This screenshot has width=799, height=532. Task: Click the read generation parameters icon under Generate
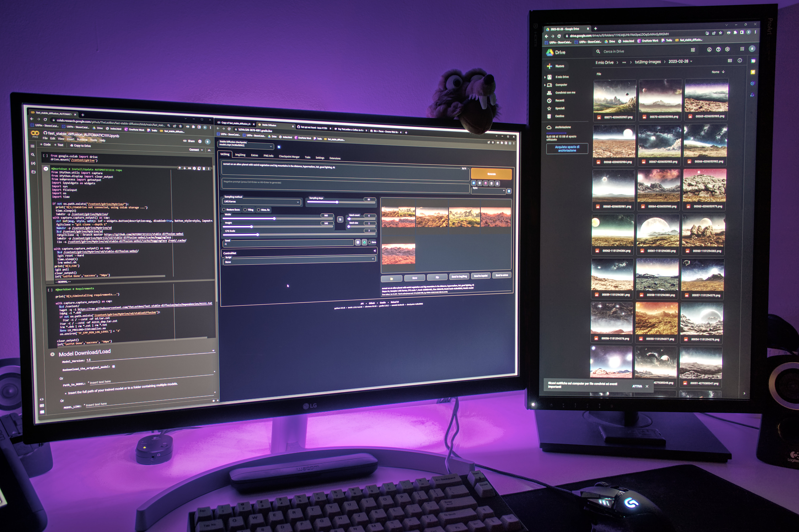pyautogui.click(x=474, y=183)
